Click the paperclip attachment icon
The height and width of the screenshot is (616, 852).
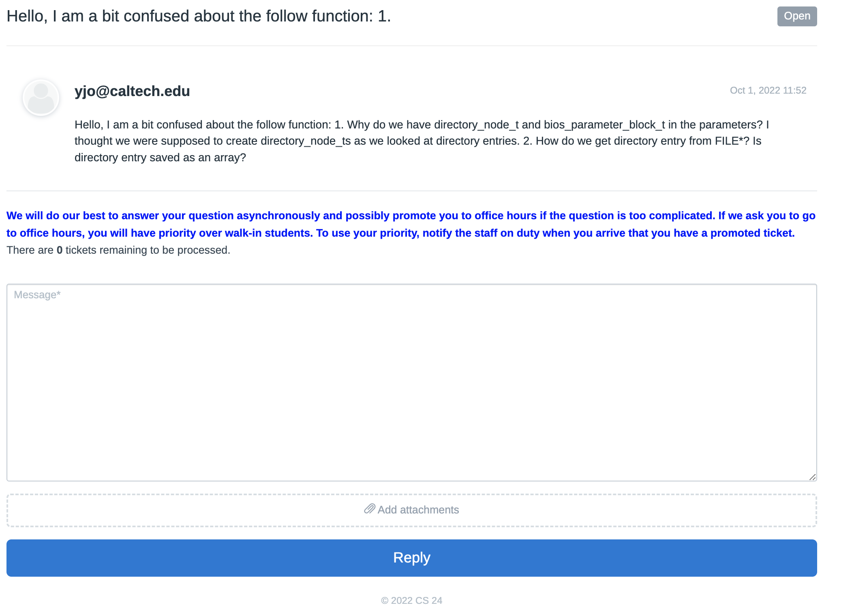369,509
